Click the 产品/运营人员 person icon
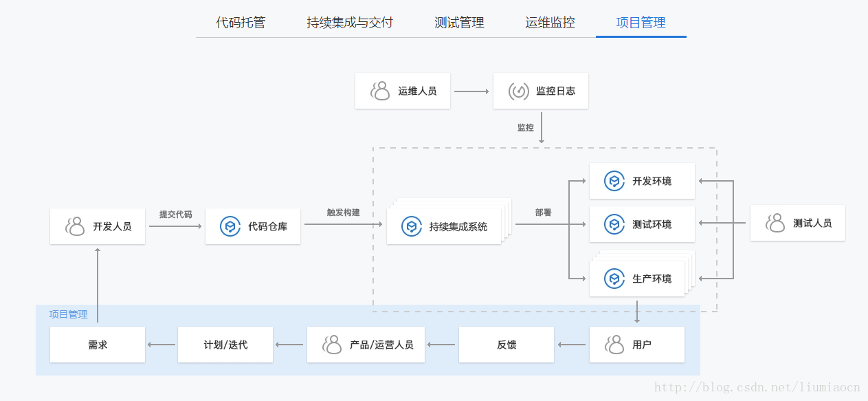 click(x=333, y=344)
